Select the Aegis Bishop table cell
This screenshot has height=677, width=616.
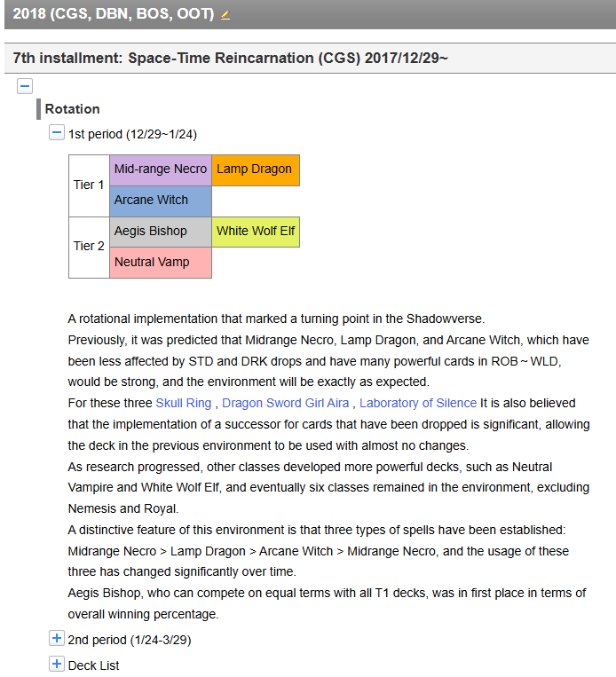[x=161, y=232]
